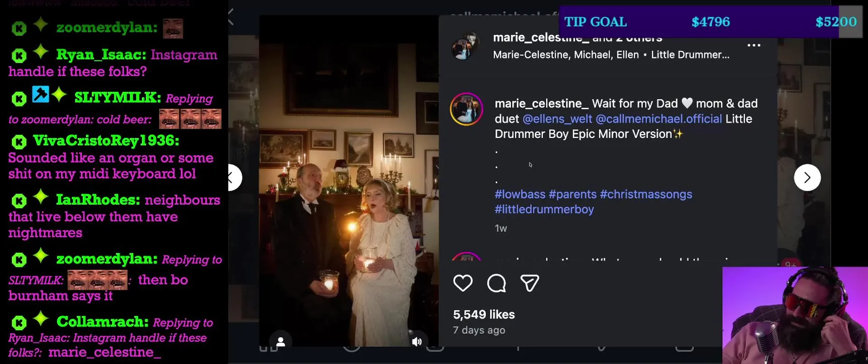Viewport: 868px width, 364px height.
Task: Click Ryan_Isaac's name in chat
Action: (101, 55)
